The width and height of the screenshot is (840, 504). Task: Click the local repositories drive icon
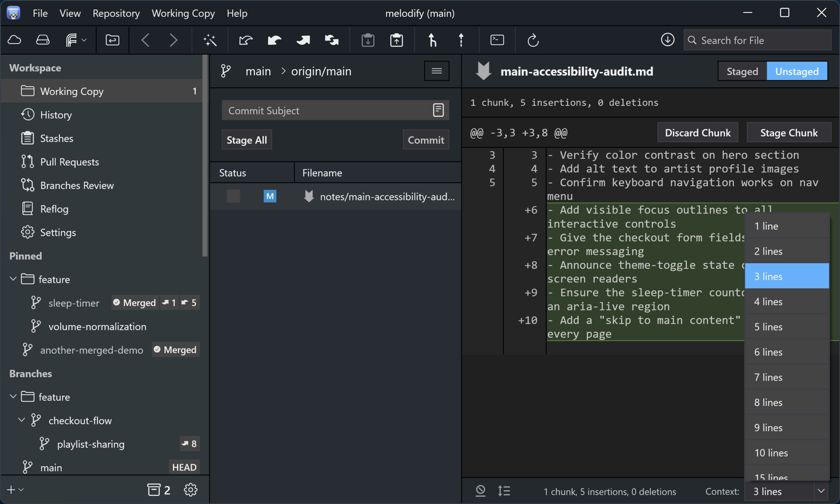pos(43,40)
